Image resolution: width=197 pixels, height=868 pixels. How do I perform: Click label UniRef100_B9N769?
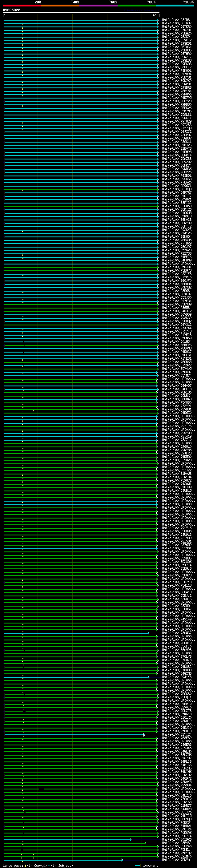coord(177,81)
